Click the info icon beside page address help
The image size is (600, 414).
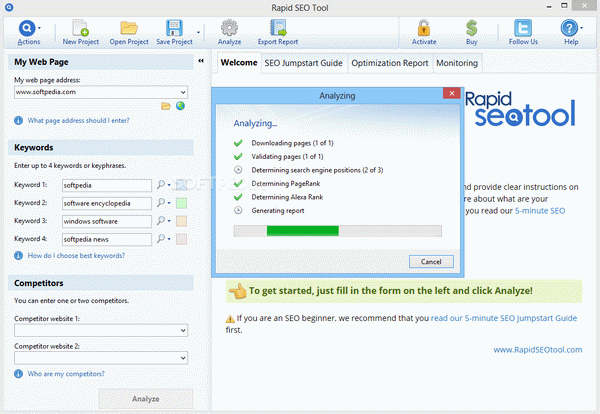click(x=18, y=121)
